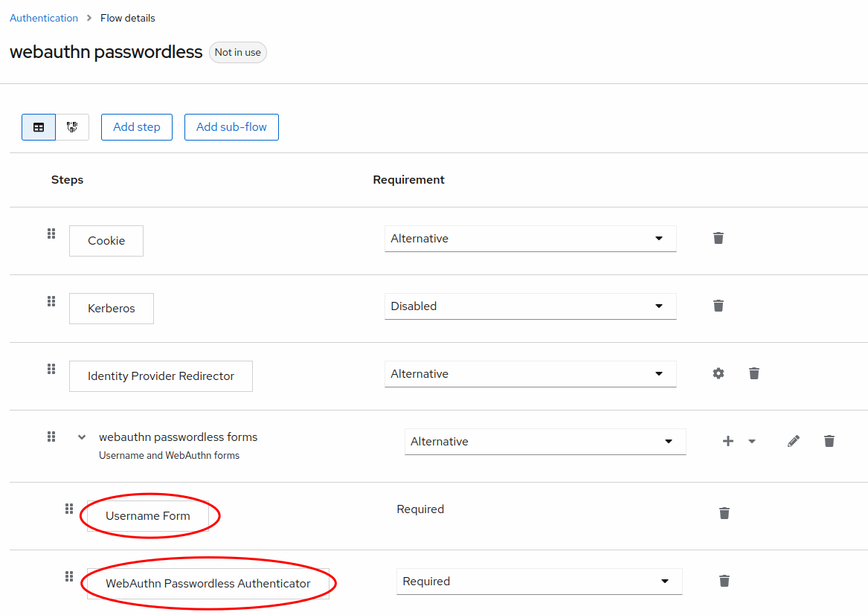Go to Authentication breadcrumb link
The width and height of the screenshot is (868, 615).
click(x=44, y=18)
